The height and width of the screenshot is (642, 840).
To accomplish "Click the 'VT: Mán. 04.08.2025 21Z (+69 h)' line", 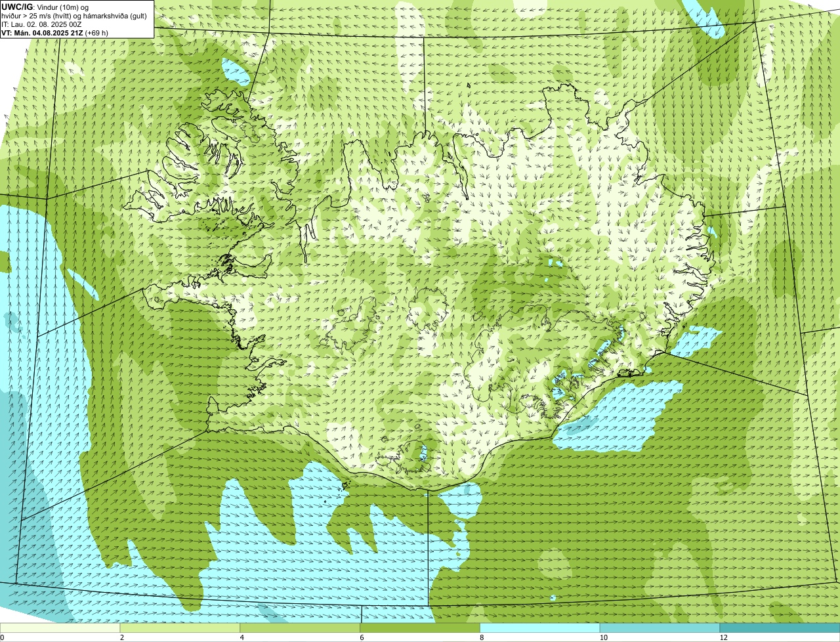I will 55,33.
